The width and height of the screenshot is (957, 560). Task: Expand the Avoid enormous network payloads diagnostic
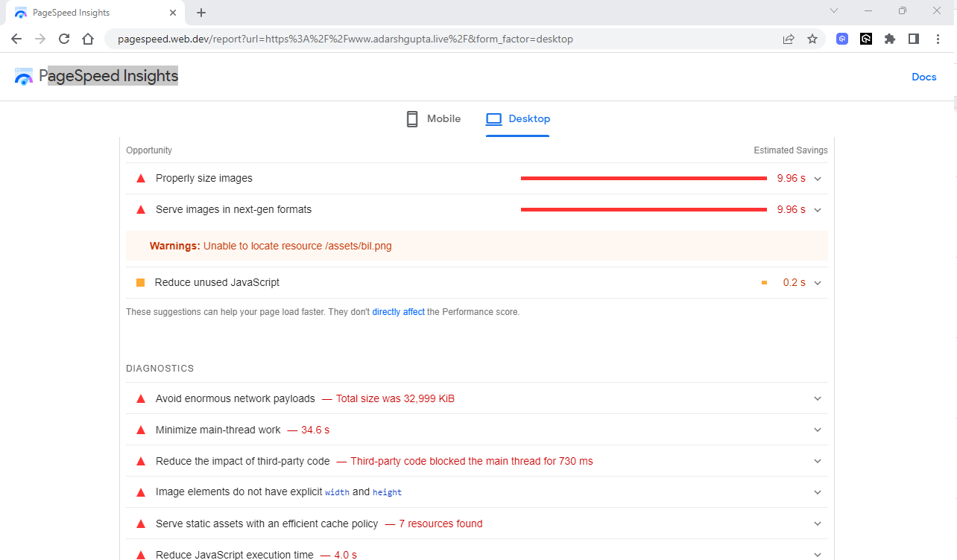coord(817,398)
